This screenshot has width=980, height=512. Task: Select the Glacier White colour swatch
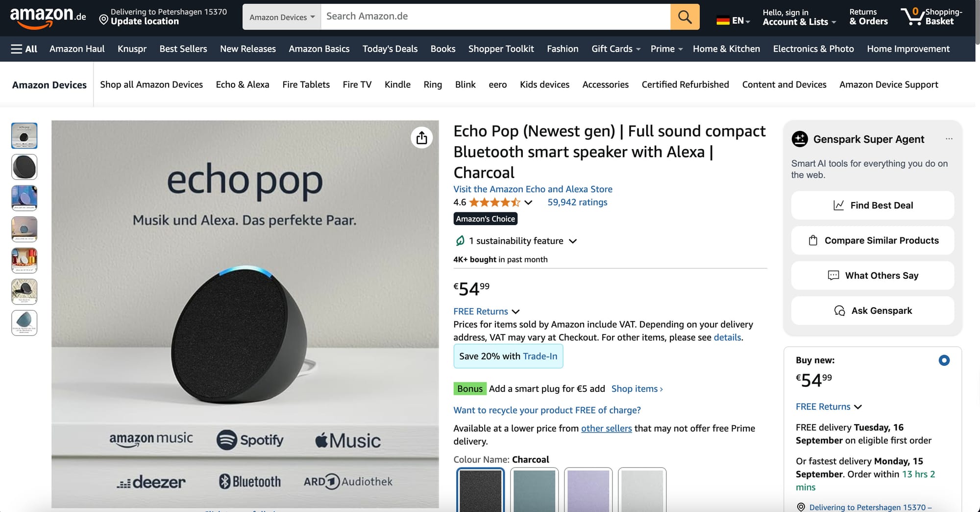tap(642, 490)
